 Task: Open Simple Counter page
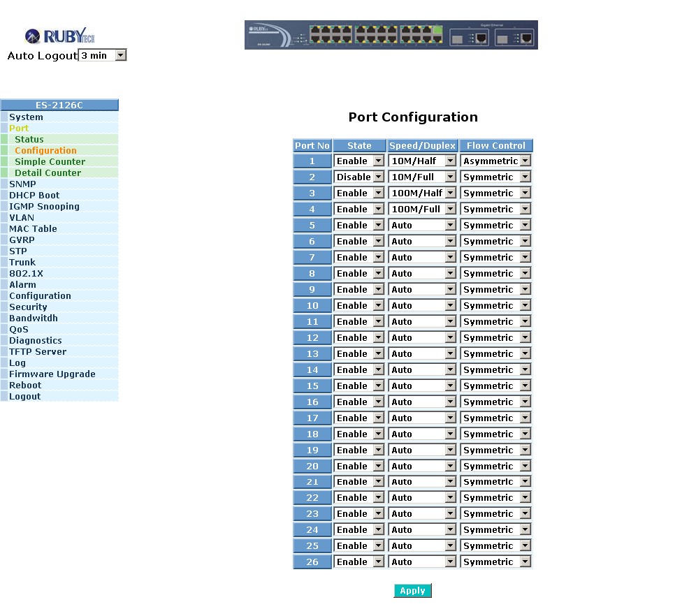click(50, 161)
